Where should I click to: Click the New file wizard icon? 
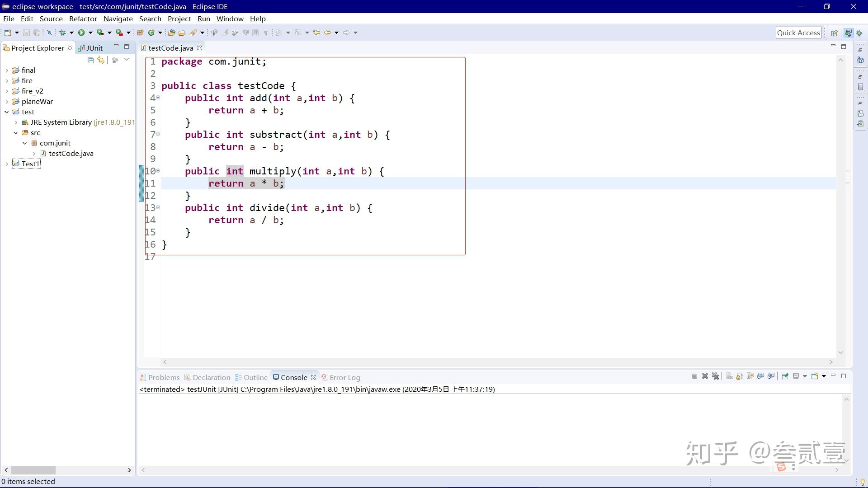8,33
